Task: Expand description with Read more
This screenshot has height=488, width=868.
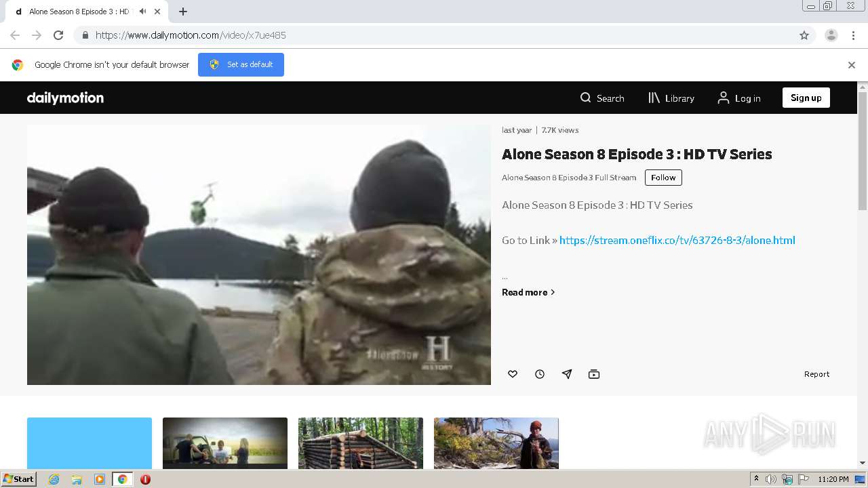Action: coord(528,292)
